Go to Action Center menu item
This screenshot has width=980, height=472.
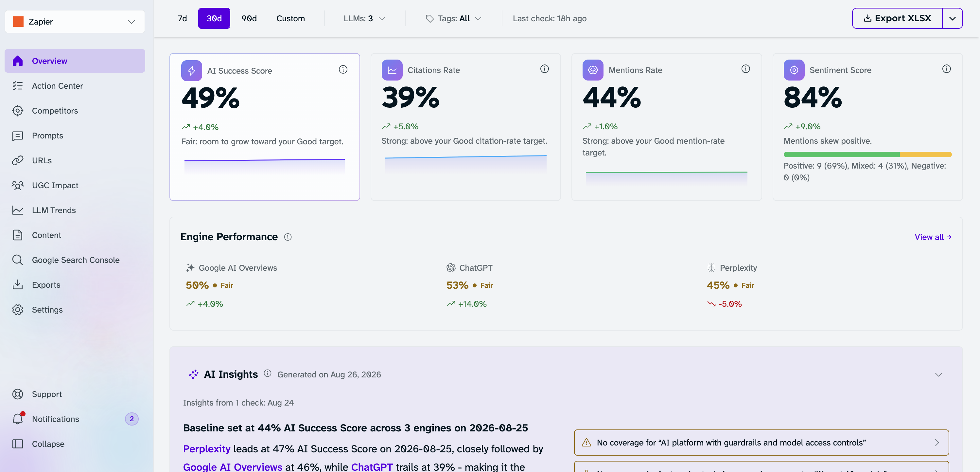pos(75,86)
